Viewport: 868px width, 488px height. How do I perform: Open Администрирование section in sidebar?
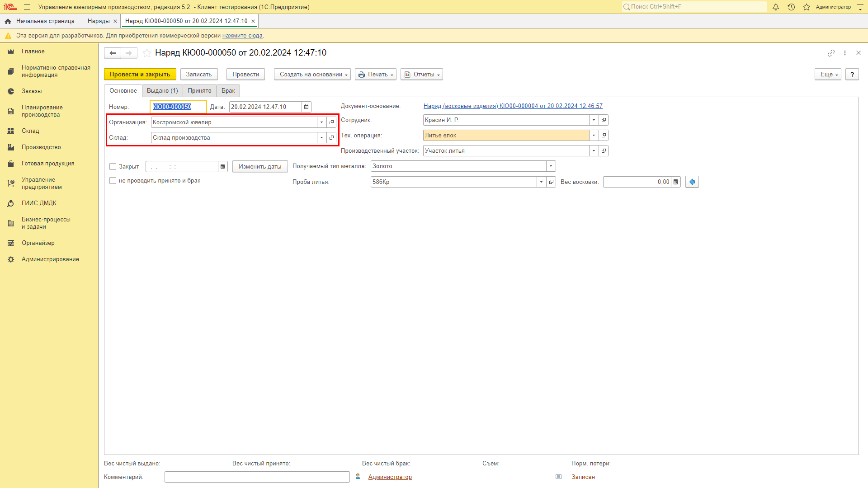[x=50, y=259]
